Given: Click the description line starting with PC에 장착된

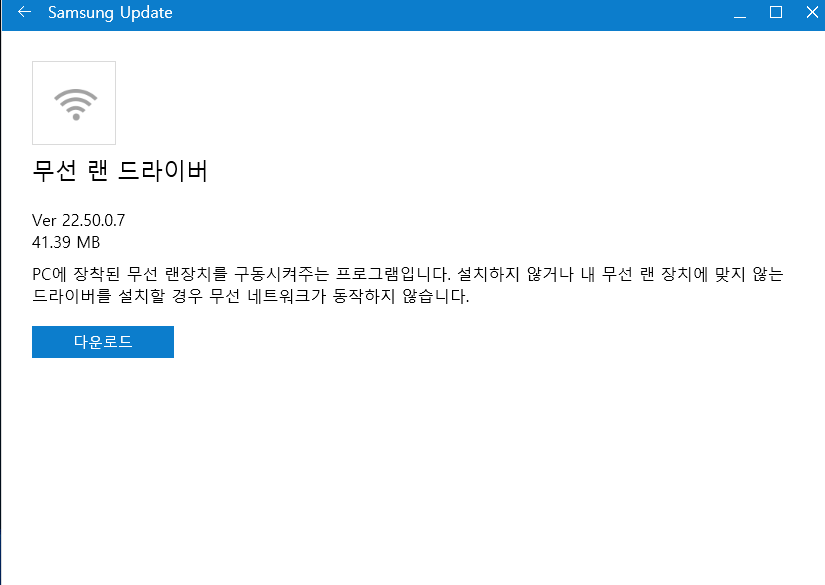Looking at the screenshot, I should 408,274.
